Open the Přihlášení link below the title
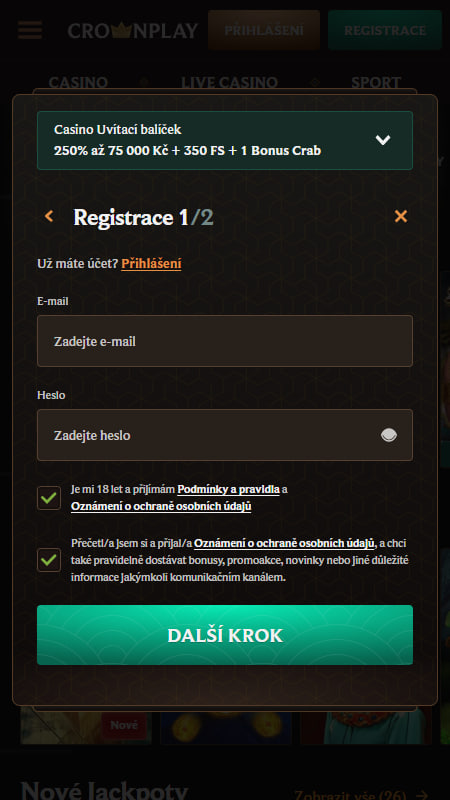Screen dimensions: 450x800 coord(151,264)
